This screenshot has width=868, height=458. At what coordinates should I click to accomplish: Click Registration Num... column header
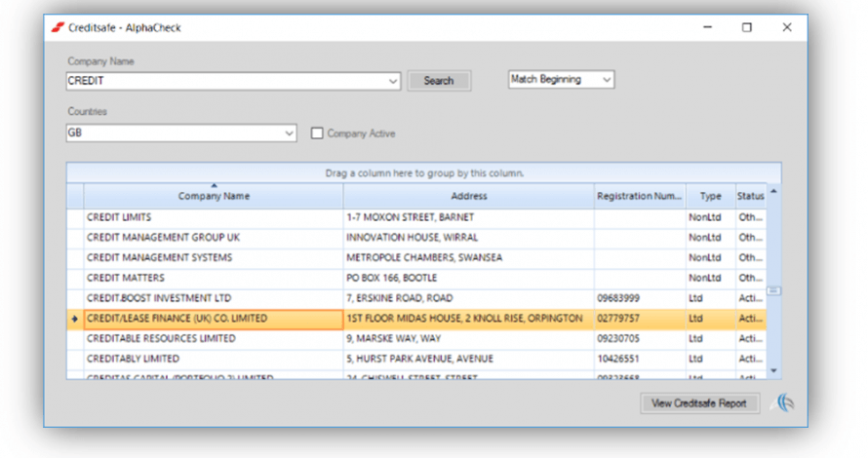point(640,196)
